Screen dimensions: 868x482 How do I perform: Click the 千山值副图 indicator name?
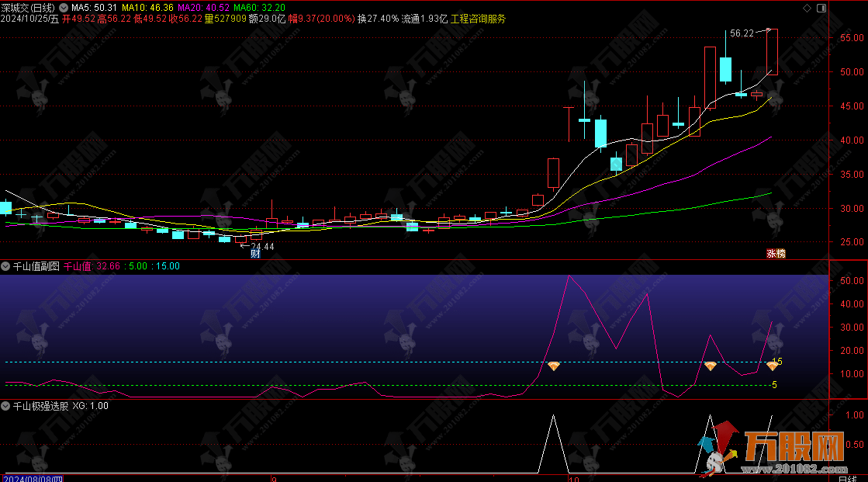(36, 266)
